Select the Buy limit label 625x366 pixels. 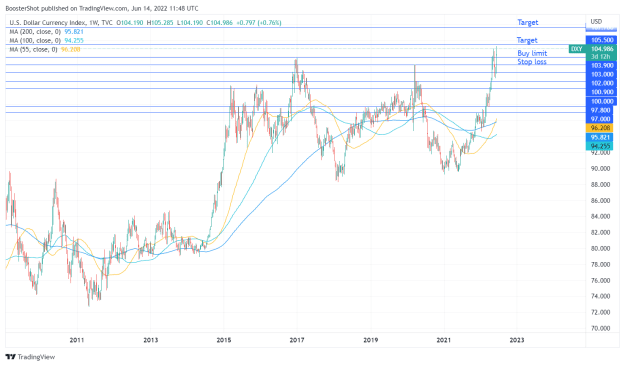[x=532, y=53]
